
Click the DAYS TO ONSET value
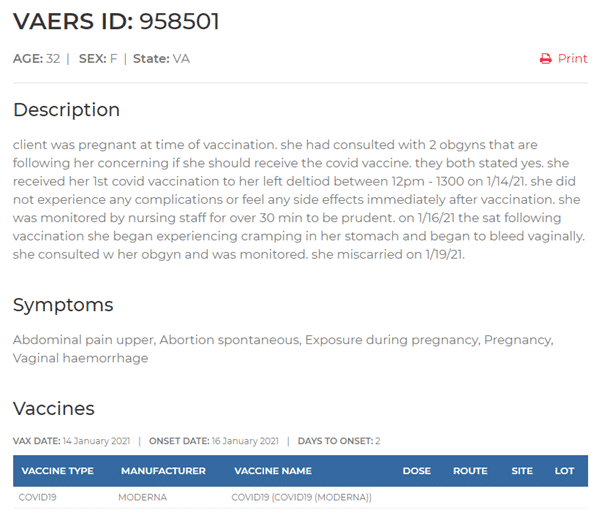(378, 441)
